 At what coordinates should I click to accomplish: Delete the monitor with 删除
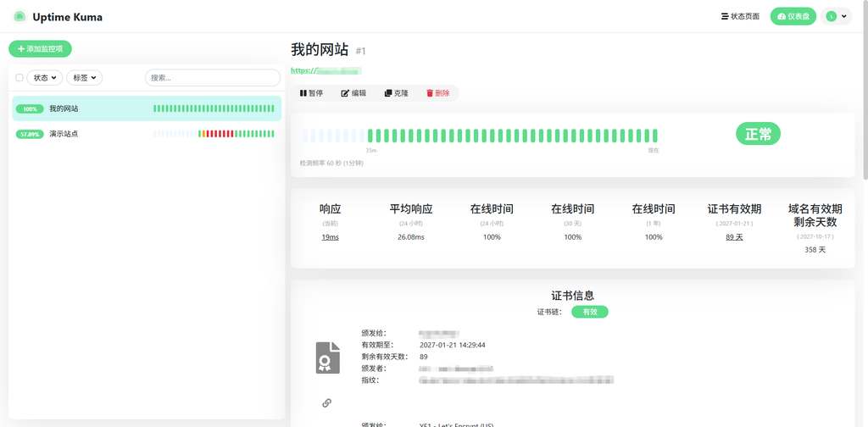(438, 93)
